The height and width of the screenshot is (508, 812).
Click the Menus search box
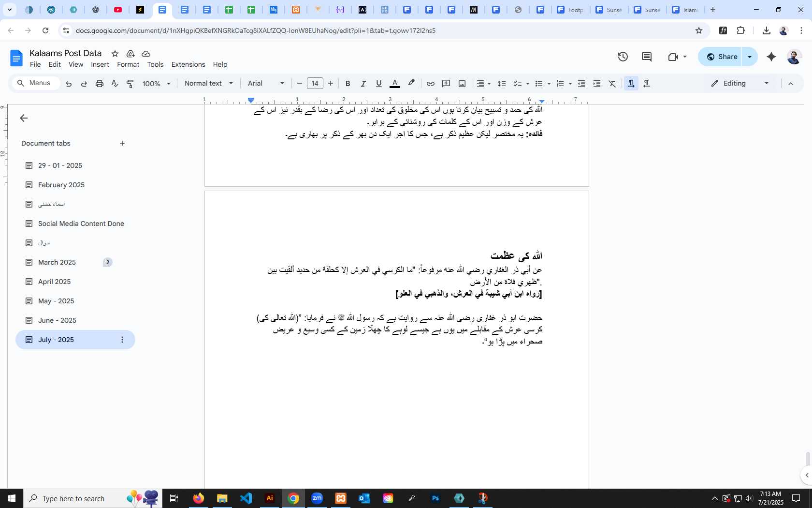click(x=36, y=83)
